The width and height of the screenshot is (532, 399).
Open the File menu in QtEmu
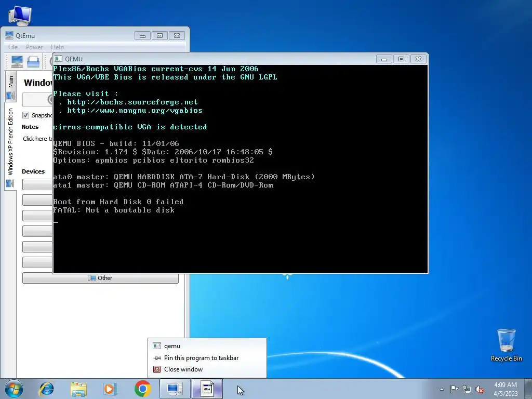pyautogui.click(x=13, y=47)
